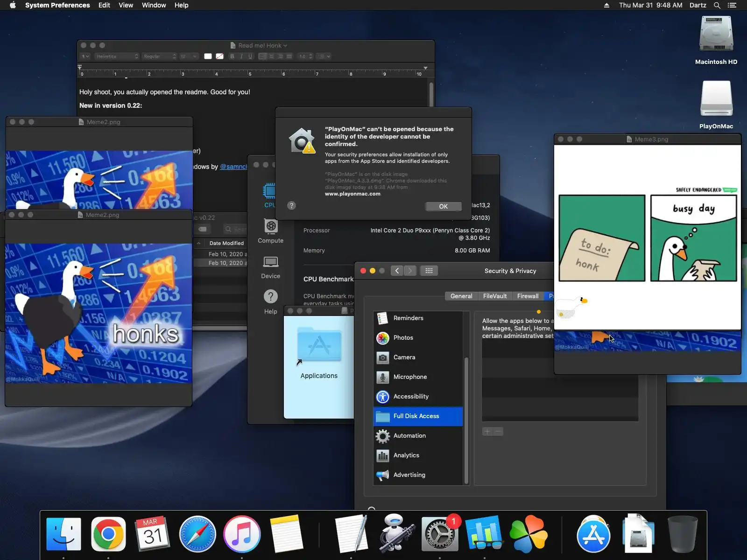Switch to the Firewall tab

point(528,296)
